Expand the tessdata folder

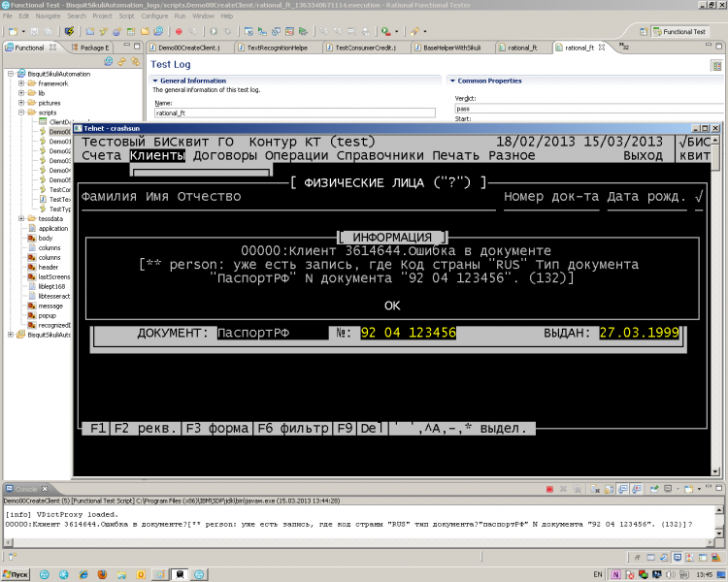coord(20,218)
